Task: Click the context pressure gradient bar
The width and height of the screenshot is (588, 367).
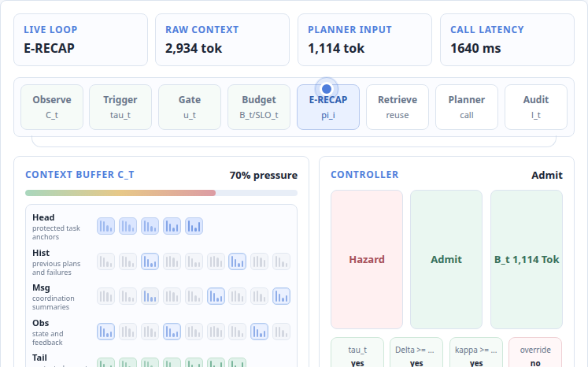Action: point(161,193)
